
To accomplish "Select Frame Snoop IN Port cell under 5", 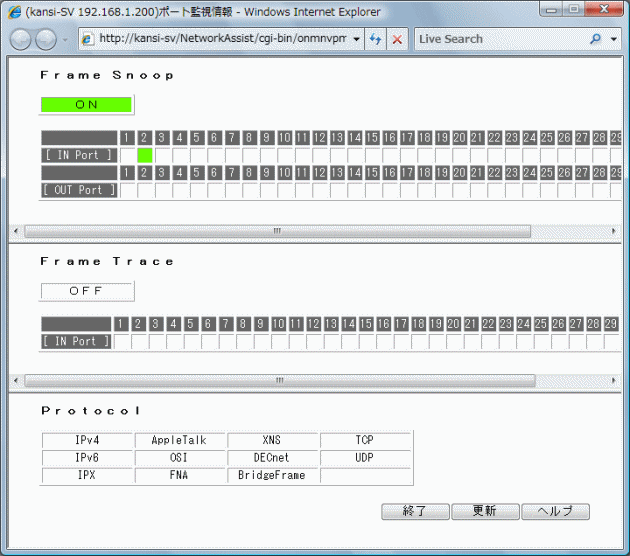I will click(x=197, y=155).
